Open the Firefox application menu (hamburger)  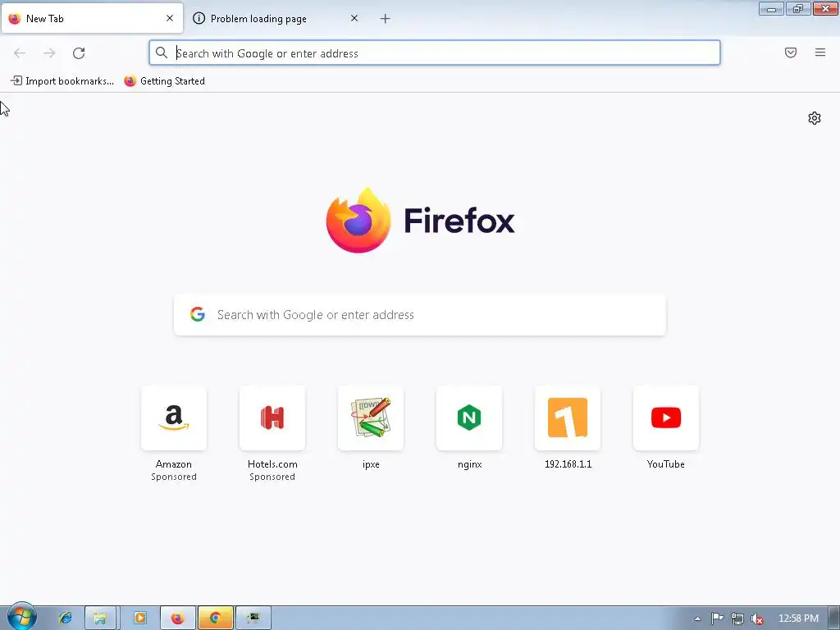tap(820, 52)
